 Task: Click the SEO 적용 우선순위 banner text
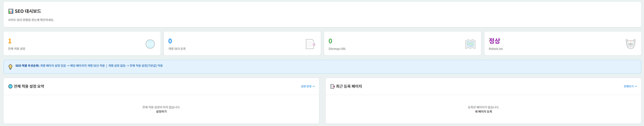pos(89,66)
